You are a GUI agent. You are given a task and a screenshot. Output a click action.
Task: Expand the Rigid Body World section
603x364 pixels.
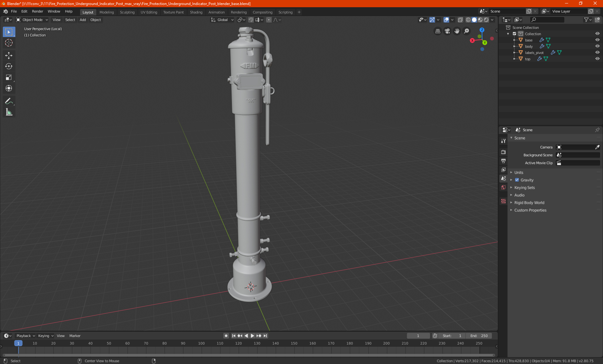click(x=529, y=203)
